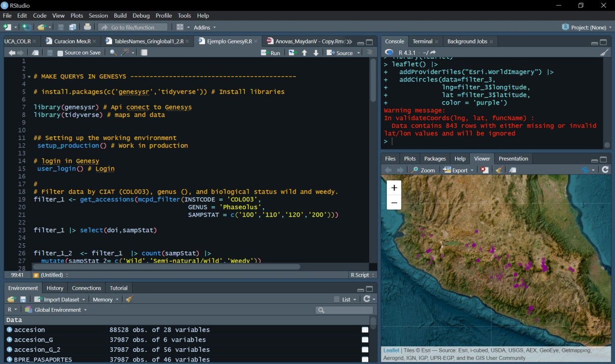The width and height of the screenshot is (615, 364).
Task: Refresh the Viewer pane
Action: 605,170
